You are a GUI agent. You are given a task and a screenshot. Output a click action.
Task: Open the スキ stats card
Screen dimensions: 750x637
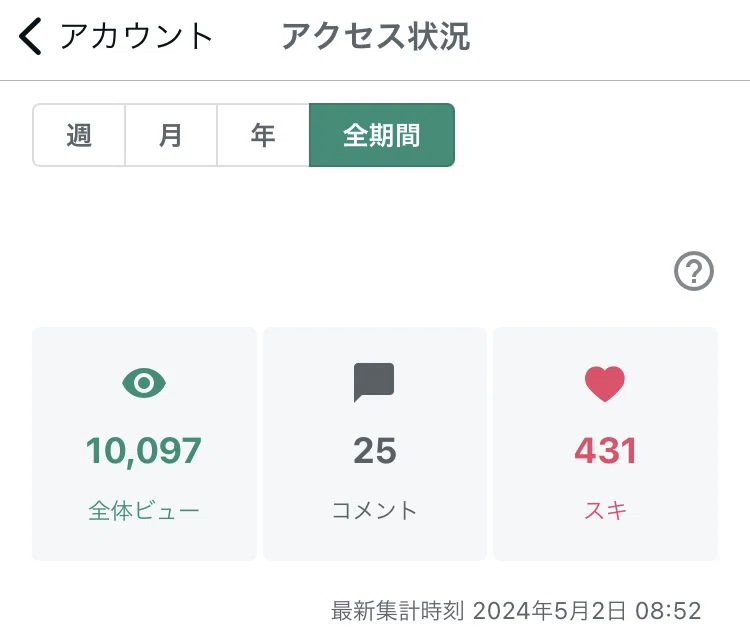(x=606, y=444)
